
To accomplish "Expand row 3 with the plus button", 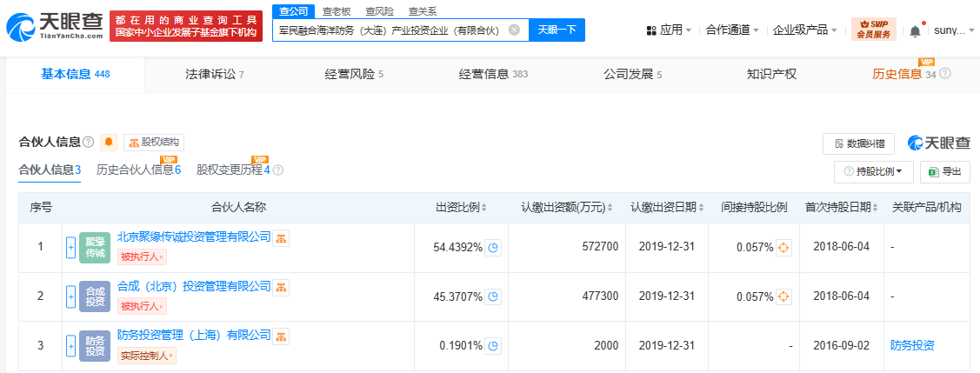I will pyautogui.click(x=70, y=345).
